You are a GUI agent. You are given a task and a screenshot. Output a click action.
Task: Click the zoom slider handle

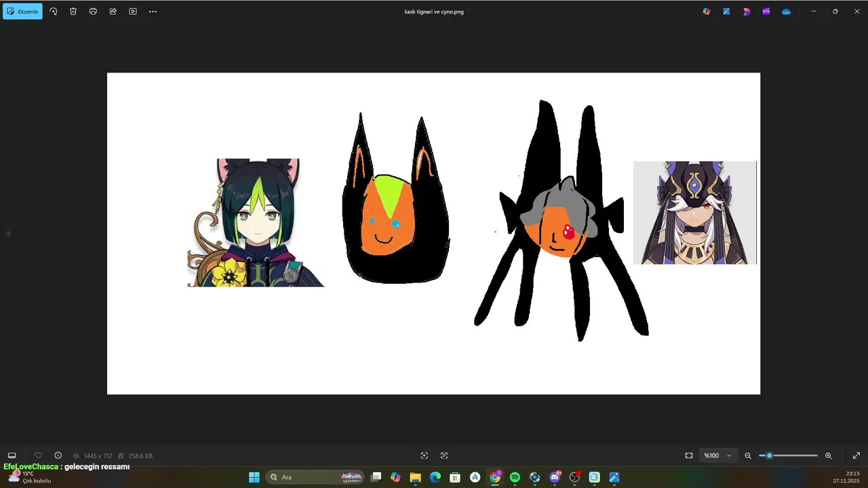tap(769, 455)
